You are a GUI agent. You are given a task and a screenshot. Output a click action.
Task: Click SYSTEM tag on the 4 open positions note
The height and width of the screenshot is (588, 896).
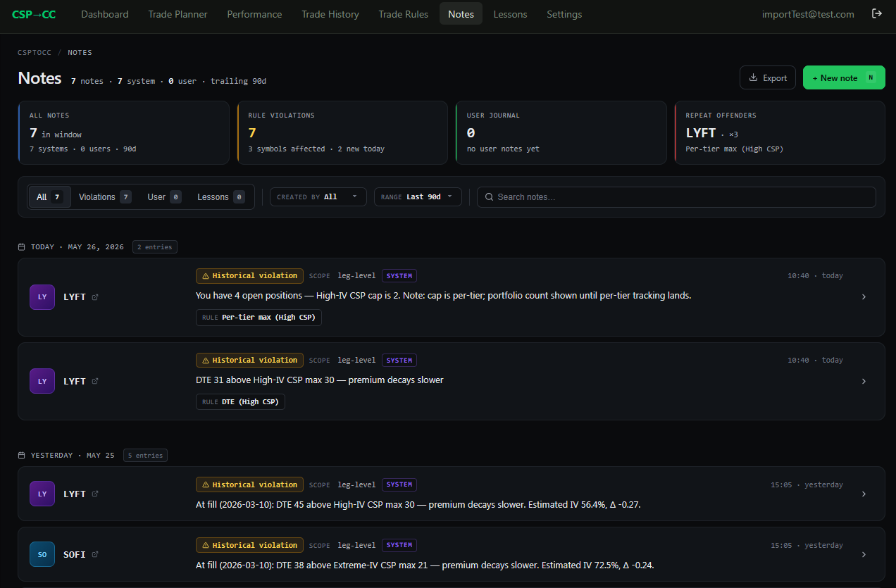tap(399, 276)
